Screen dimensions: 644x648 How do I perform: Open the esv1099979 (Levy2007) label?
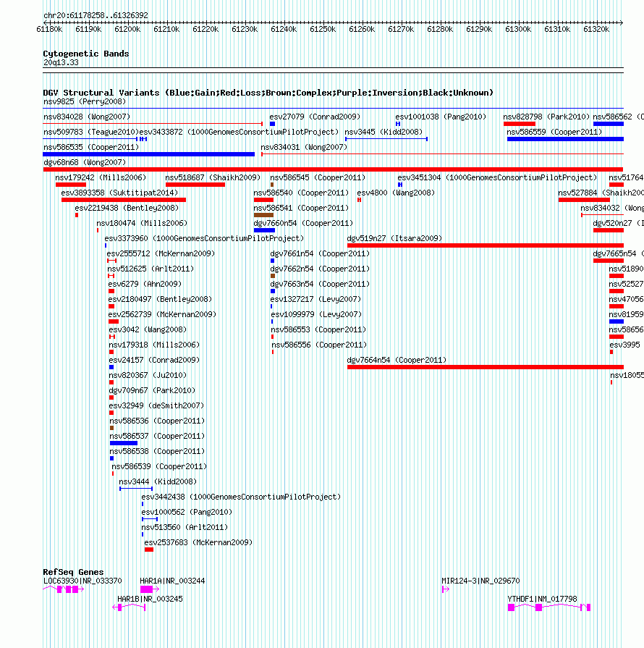[x=316, y=315]
